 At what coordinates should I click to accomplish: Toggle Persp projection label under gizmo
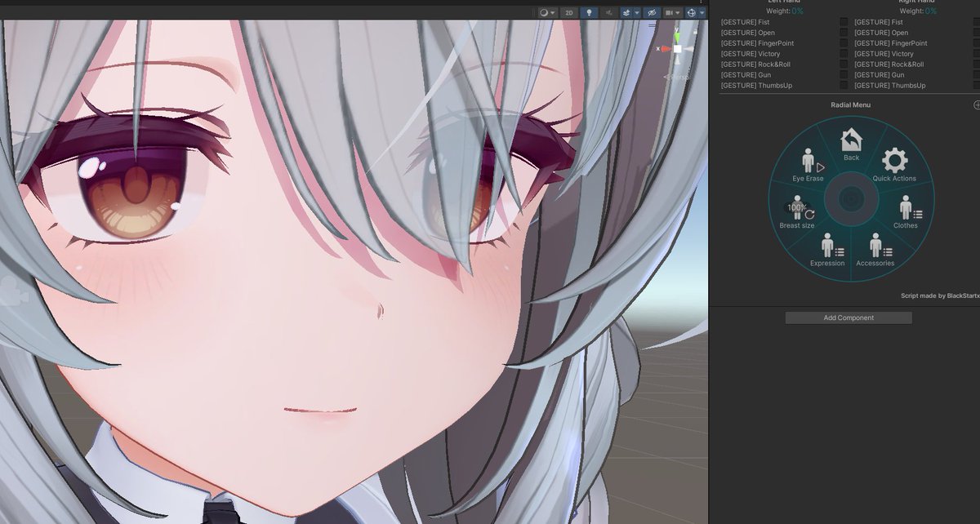[676, 77]
